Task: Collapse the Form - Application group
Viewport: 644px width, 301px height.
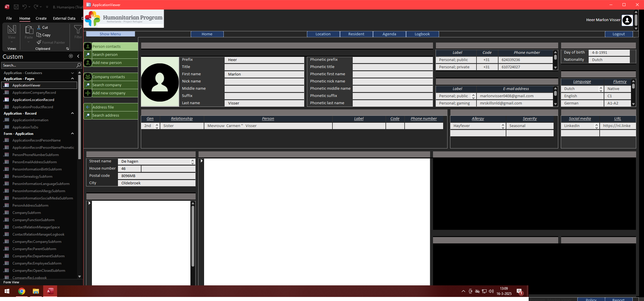Action: tap(72, 133)
